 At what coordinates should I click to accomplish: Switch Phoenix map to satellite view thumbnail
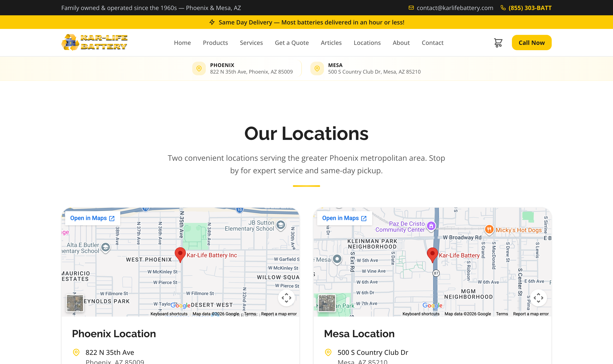[x=75, y=303]
